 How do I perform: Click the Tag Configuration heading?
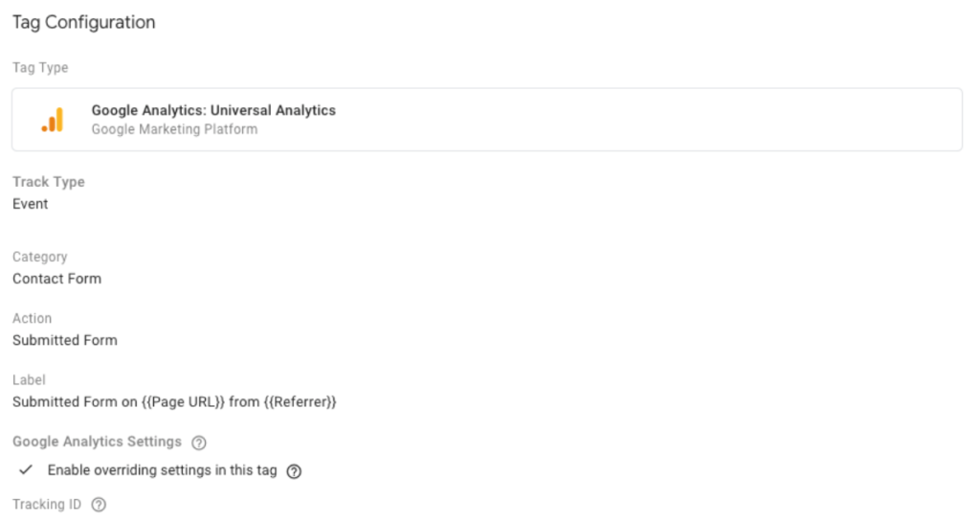84,23
